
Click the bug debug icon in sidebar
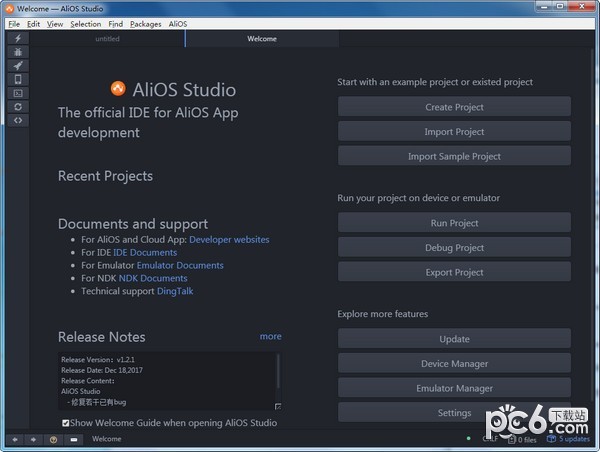click(18, 52)
